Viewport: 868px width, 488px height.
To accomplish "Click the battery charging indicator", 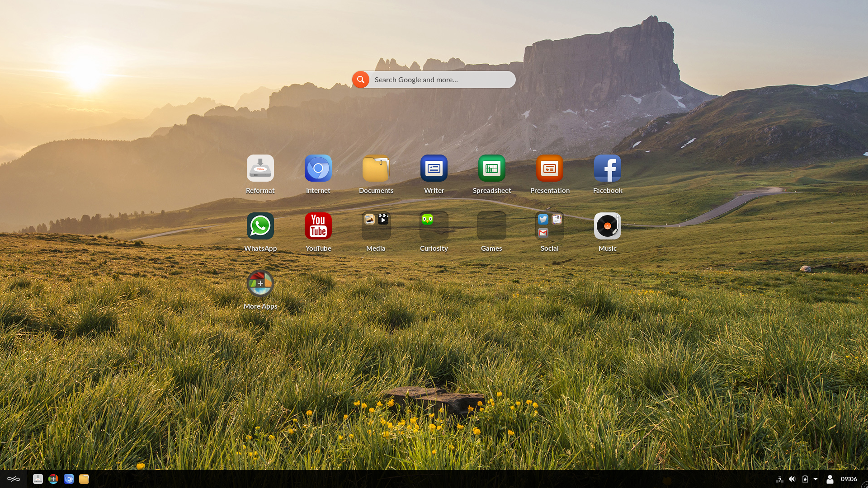I will [805, 479].
